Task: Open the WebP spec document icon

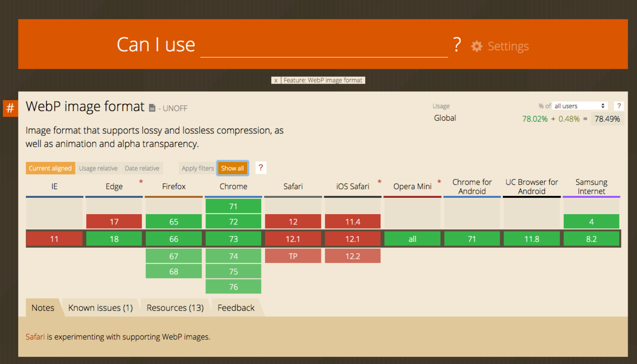Action: tap(152, 108)
